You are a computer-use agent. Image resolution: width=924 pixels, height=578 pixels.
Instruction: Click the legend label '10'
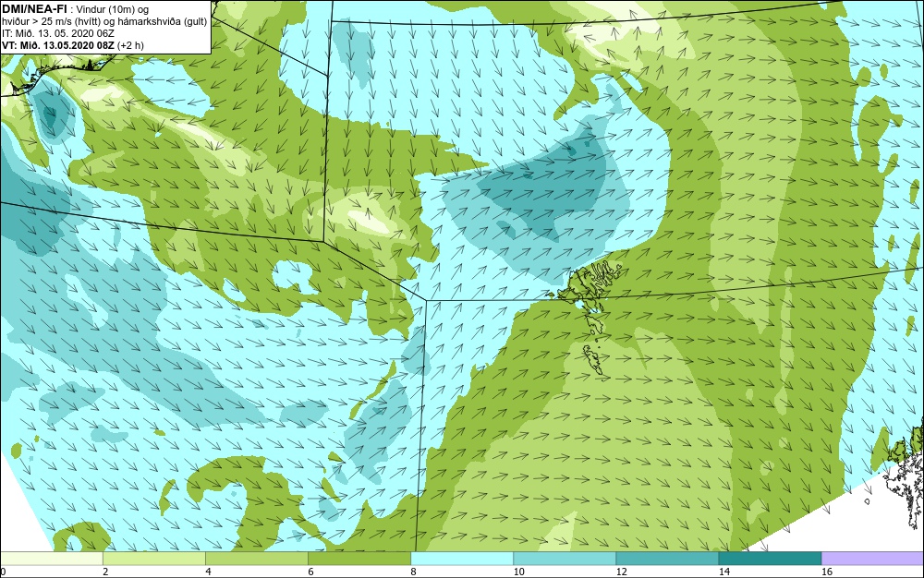point(518,572)
